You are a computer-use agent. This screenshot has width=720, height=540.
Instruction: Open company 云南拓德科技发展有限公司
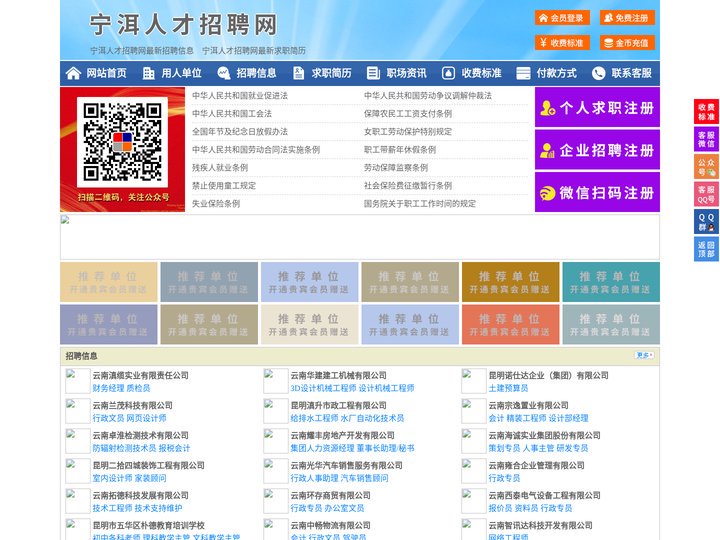[141, 495]
